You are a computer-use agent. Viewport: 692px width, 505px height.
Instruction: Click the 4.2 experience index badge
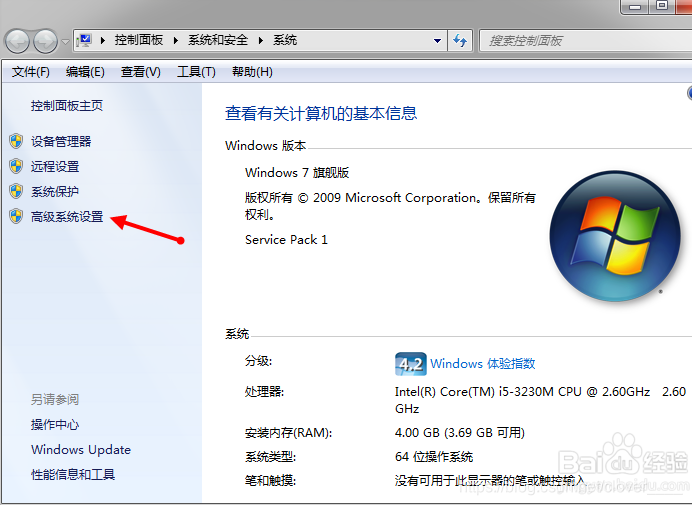tap(410, 364)
